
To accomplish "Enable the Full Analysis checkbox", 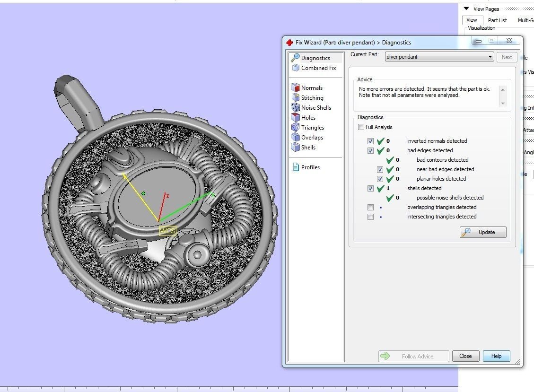I will [x=361, y=127].
